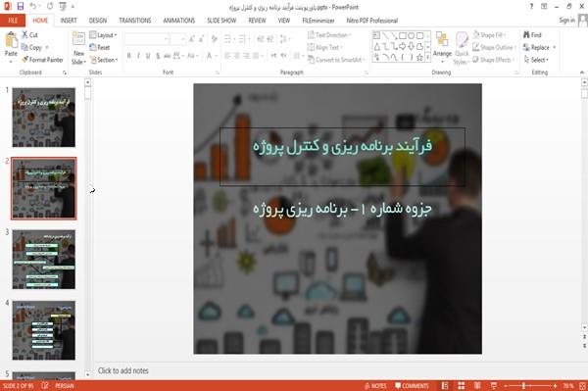Open the font size combo box
Image resolution: width=588 pixels, height=391 pixels.
pyautogui.click(x=177, y=39)
